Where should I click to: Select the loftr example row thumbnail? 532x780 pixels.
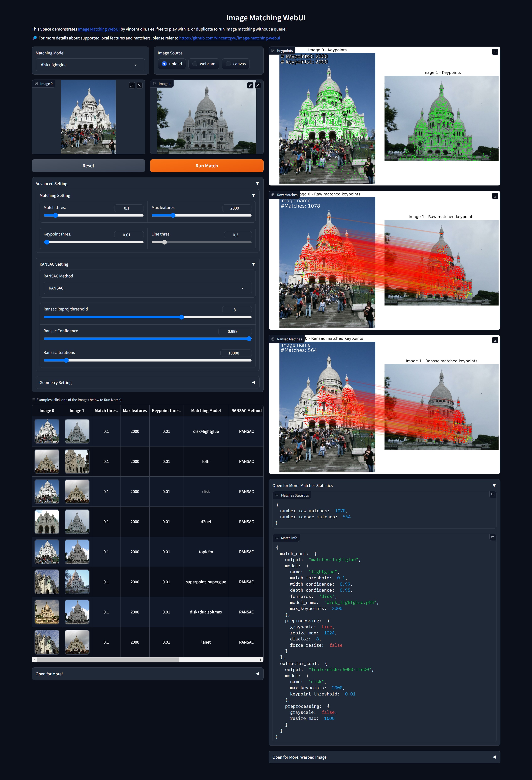47,461
